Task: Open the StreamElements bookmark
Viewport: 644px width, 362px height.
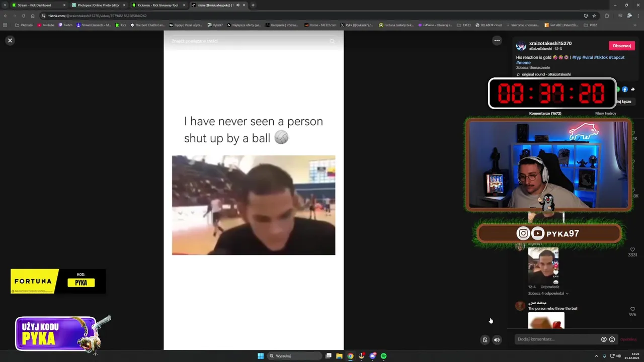Action: (94, 25)
